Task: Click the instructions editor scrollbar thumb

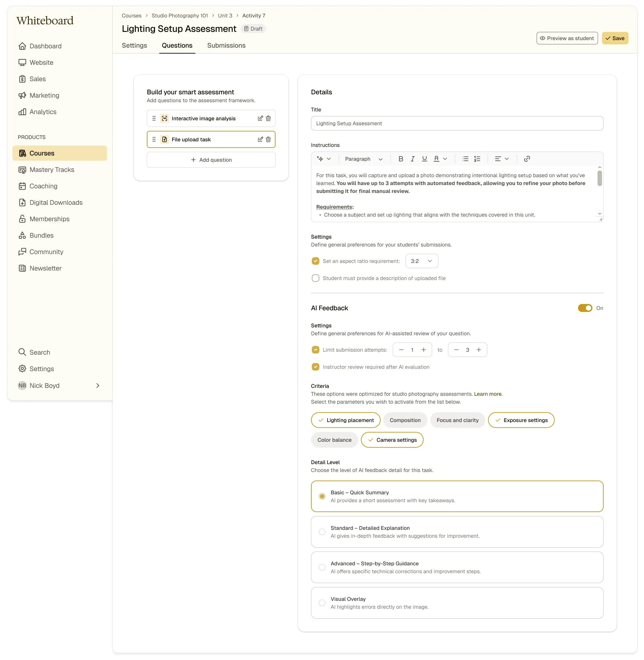Action: point(599,178)
